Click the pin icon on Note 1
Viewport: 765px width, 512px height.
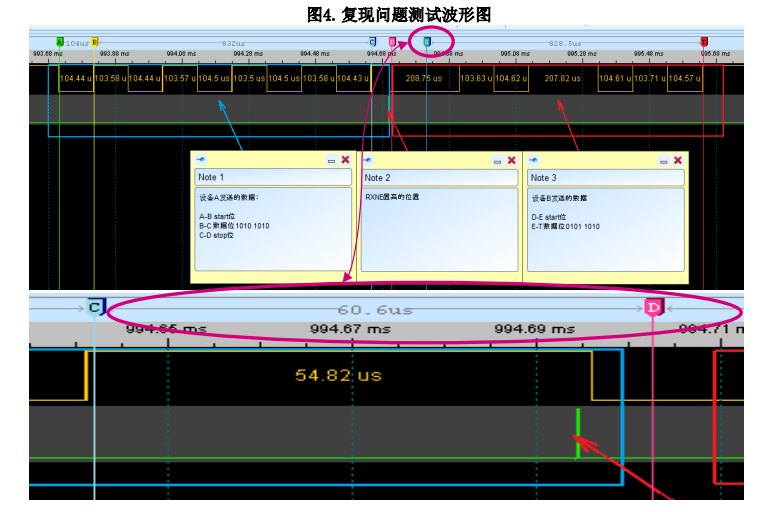201,160
